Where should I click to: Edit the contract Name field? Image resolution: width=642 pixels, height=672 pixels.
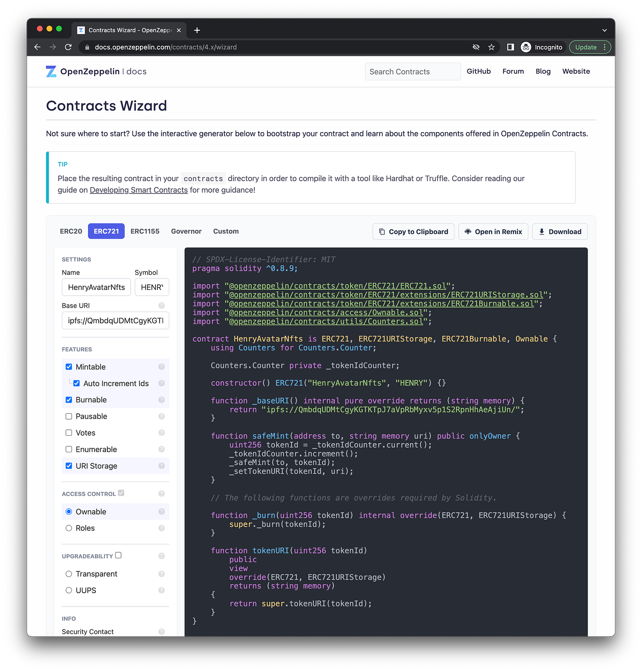[x=96, y=287]
